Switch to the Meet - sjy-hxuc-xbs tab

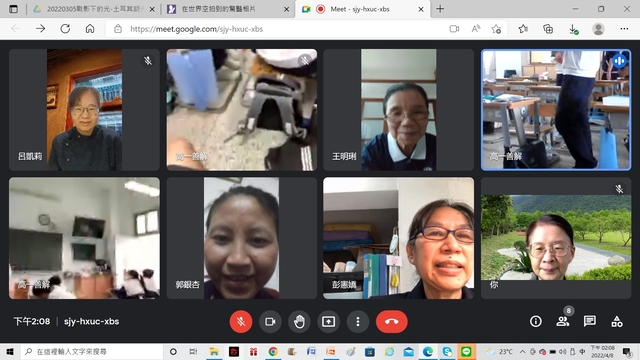[362, 9]
